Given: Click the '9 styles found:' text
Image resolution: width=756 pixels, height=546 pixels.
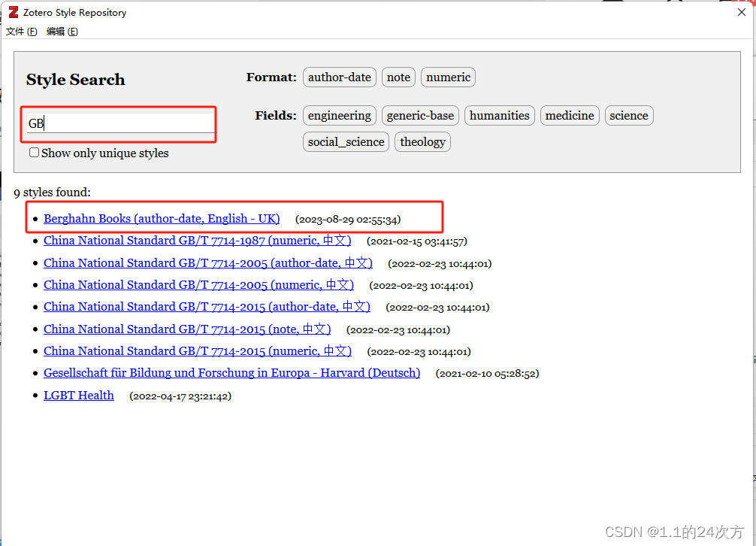Looking at the screenshot, I should click(x=52, y=193).
